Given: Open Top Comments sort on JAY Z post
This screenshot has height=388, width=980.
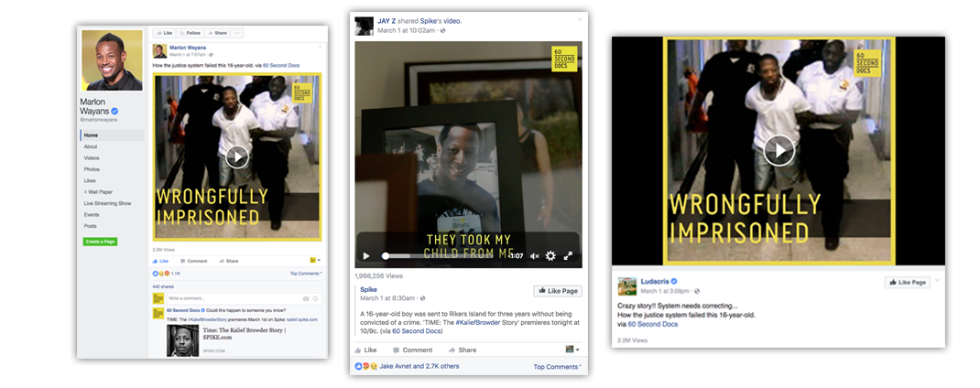Looking at the screenshot, I should 557,367.
